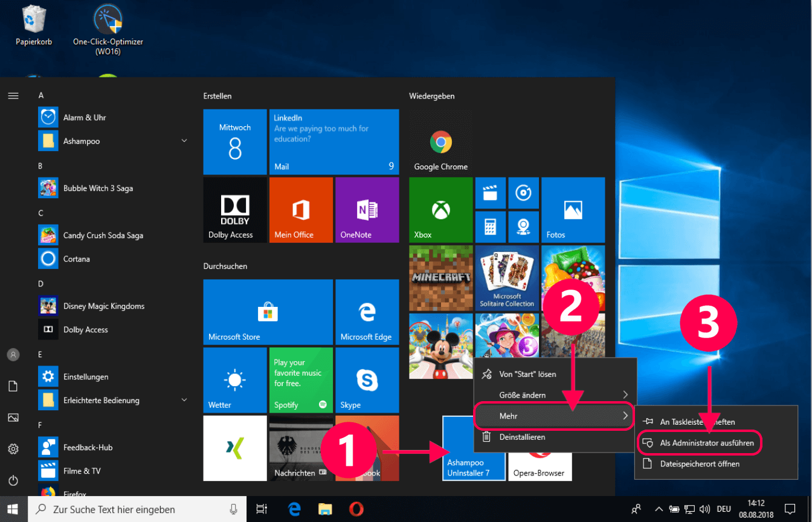Screen dimensions: 812x522
Task: Open Candy Crush Soda Saga in app list
Action: pyautogui.click(x=114, y=235)
